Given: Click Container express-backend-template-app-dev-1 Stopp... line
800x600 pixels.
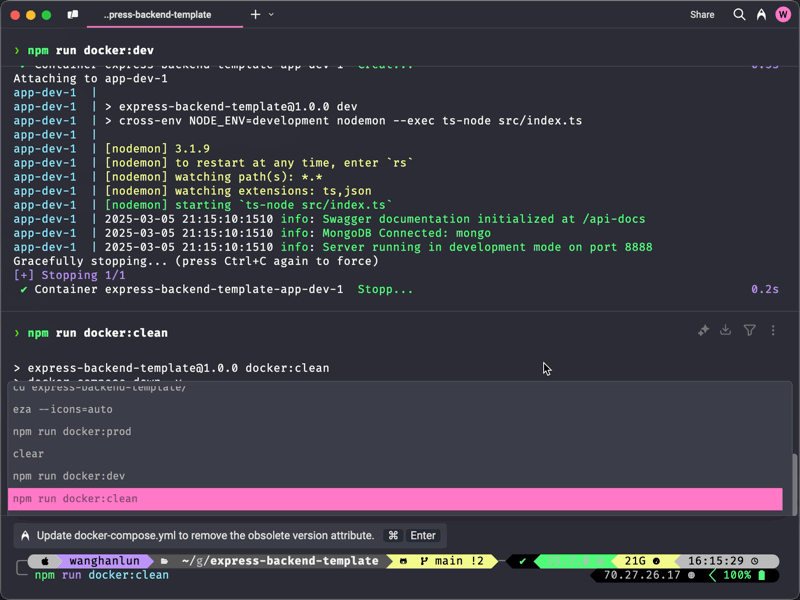Looking at the screenshot, I should (x=216, y=289).
